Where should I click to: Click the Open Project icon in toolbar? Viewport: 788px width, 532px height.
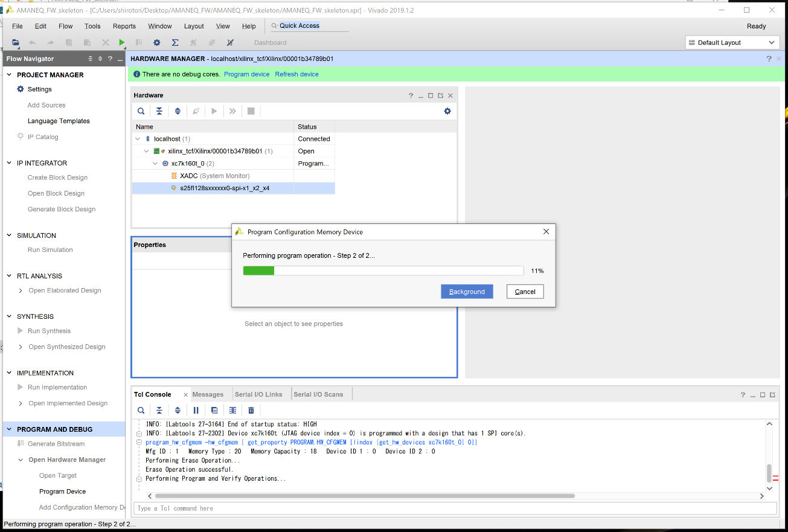[16, 42]
